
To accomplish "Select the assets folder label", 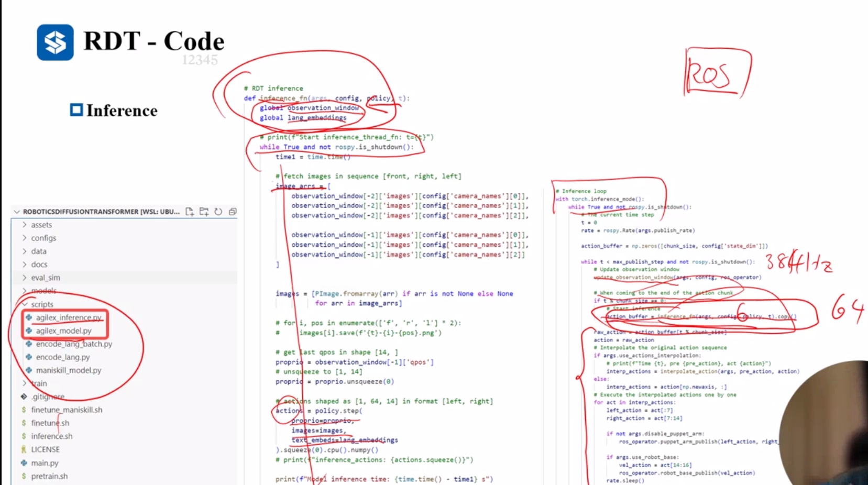I will (x=41, y=225).
